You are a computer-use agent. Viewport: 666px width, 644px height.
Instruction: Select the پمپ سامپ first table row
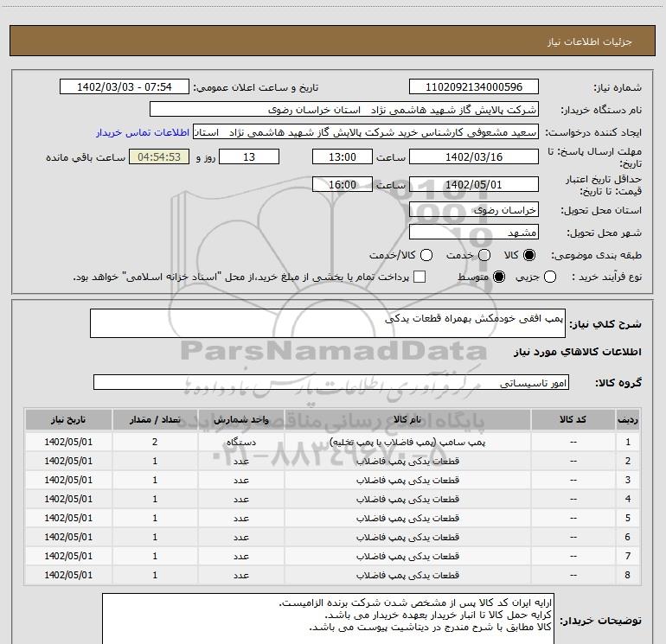click(x=333, y=442)
